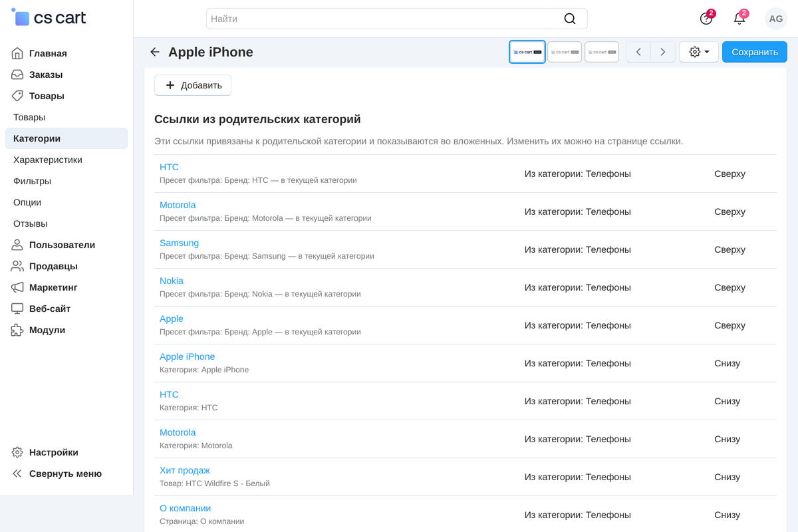Open Пользователи via the person icon

coord(17,245)
